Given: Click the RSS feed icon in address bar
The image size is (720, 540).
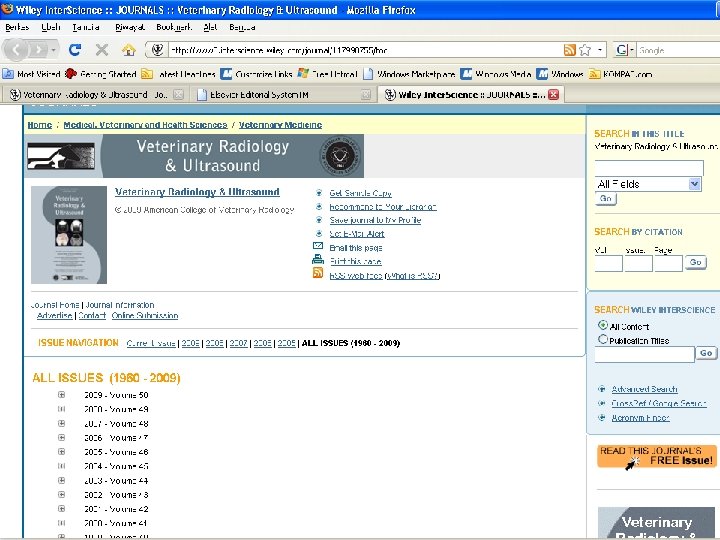Looking at the screenshot, I should (x=569, y=50).
